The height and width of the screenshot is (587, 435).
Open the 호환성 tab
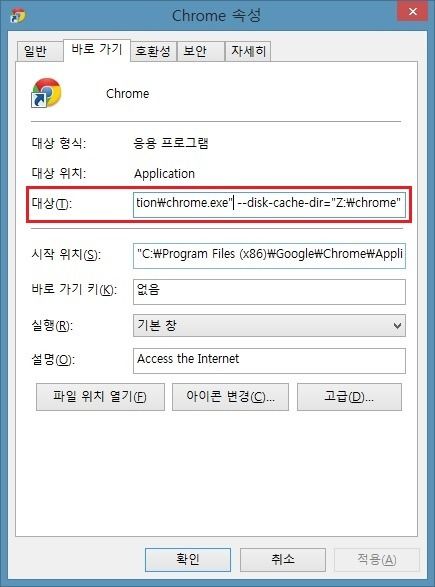(x=153, y=51)
